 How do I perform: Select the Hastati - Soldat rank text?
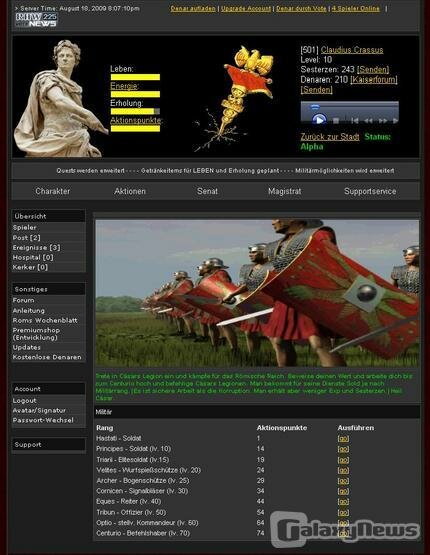(119, 438)
